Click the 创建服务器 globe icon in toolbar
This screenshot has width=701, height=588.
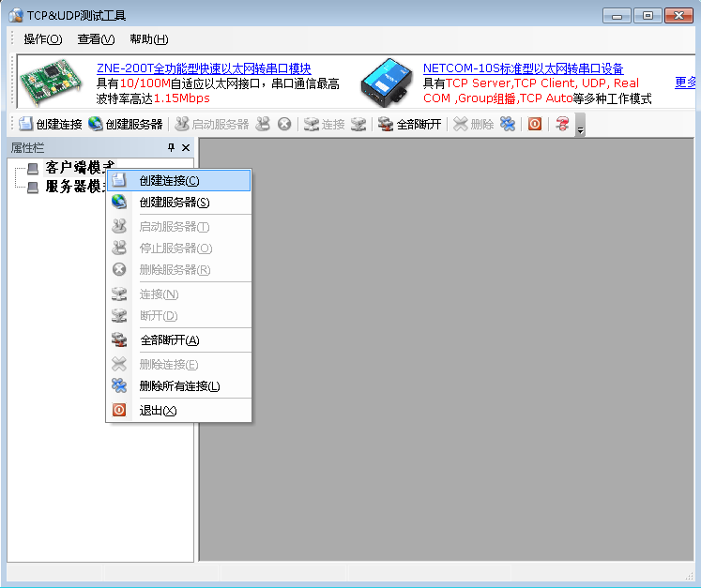tap(95, 124)
